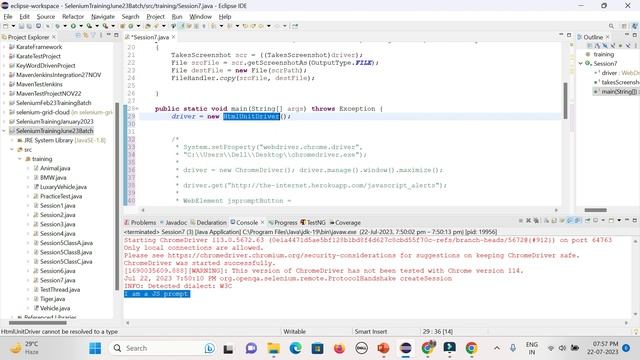640x360 pixels.
Task: Click Remove Launch X icon in Console
Action: point(529,220)
